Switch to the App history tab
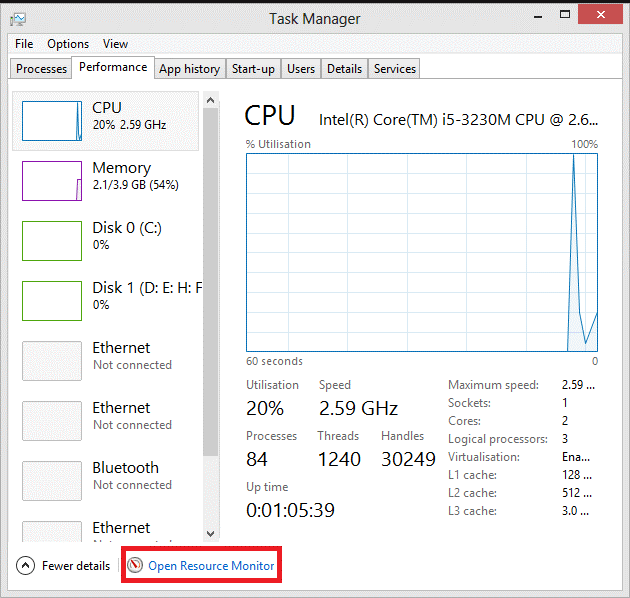Image resolution: width=630 pixels, height=598 pixels. pyautogui.click(x=189, y=69)
